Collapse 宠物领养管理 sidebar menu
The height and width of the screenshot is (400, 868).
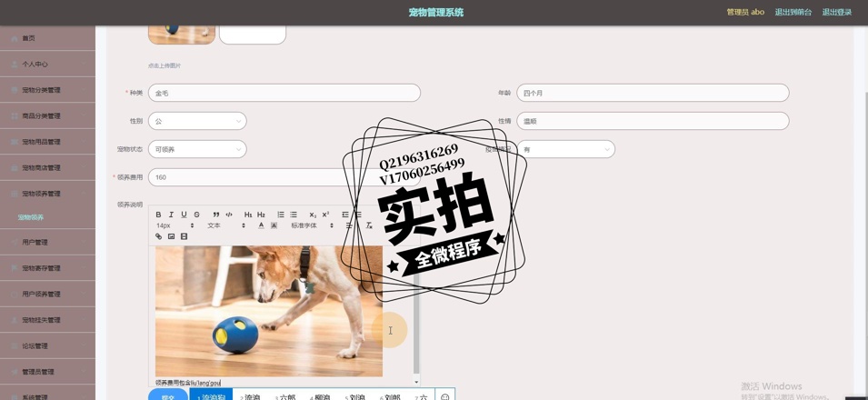click(x=47, y=194)
